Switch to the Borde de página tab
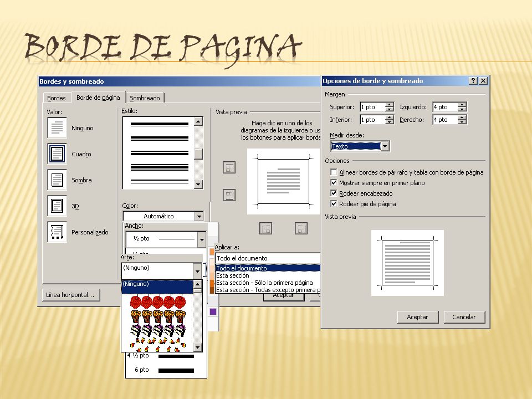 tap(98, 98)
